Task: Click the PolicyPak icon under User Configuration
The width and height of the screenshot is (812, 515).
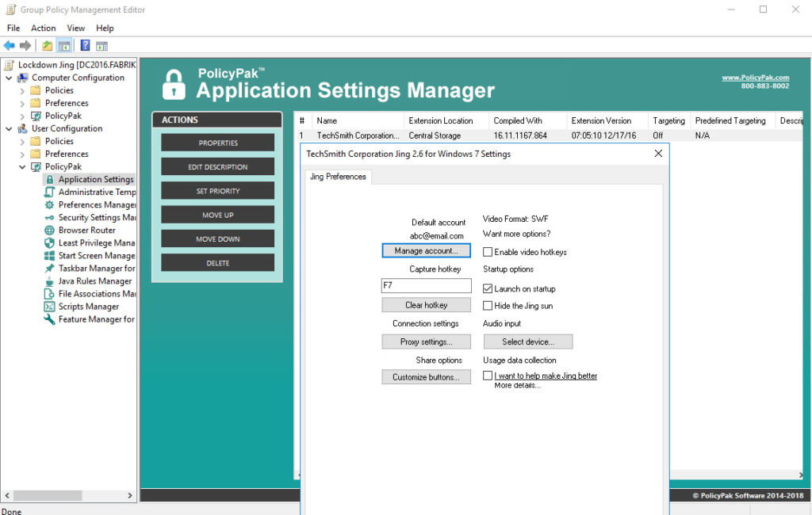Action: 36,166
